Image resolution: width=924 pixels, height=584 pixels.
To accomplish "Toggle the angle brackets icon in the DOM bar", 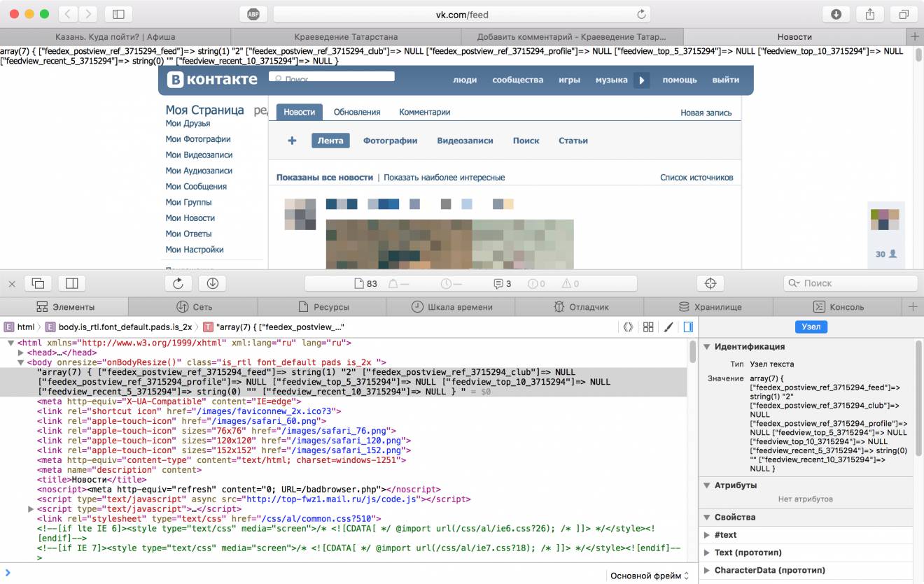I will (x=628, y=327).
